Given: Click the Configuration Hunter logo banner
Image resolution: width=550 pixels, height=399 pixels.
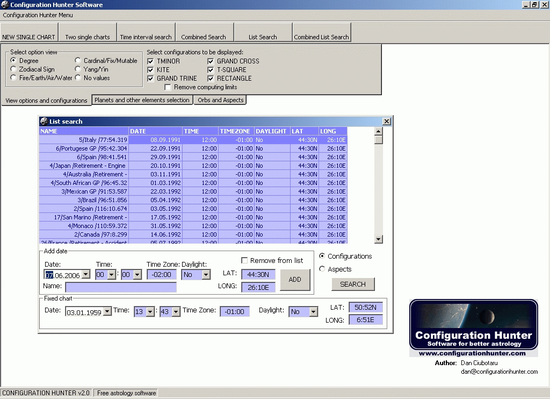Looking at the screenshot, I should pyautogui.click(x=474, y=328).
